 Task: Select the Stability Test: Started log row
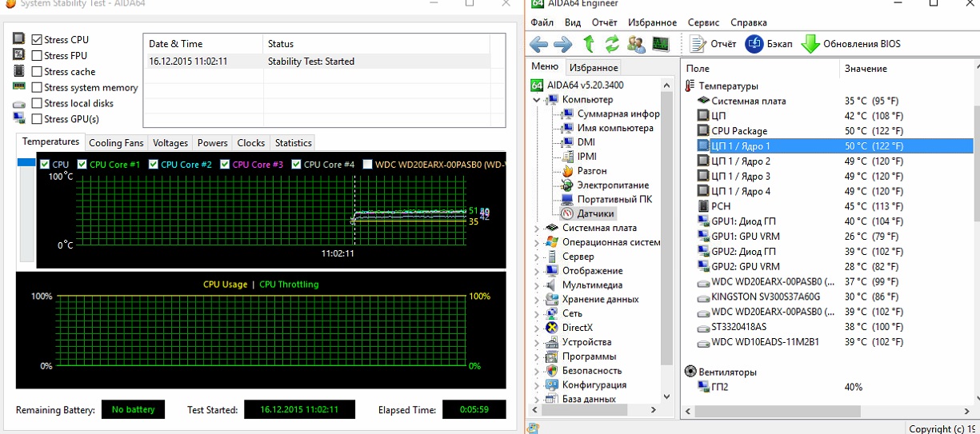click(x=318, y=62)
